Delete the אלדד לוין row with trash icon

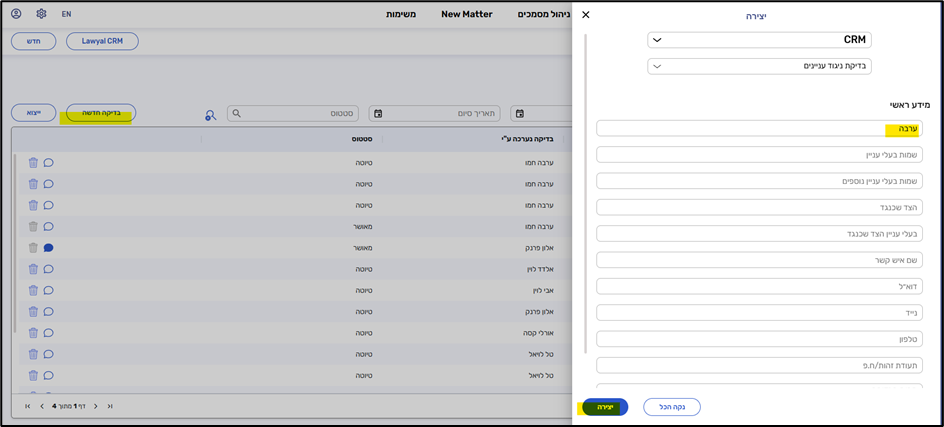coord(33,268)
